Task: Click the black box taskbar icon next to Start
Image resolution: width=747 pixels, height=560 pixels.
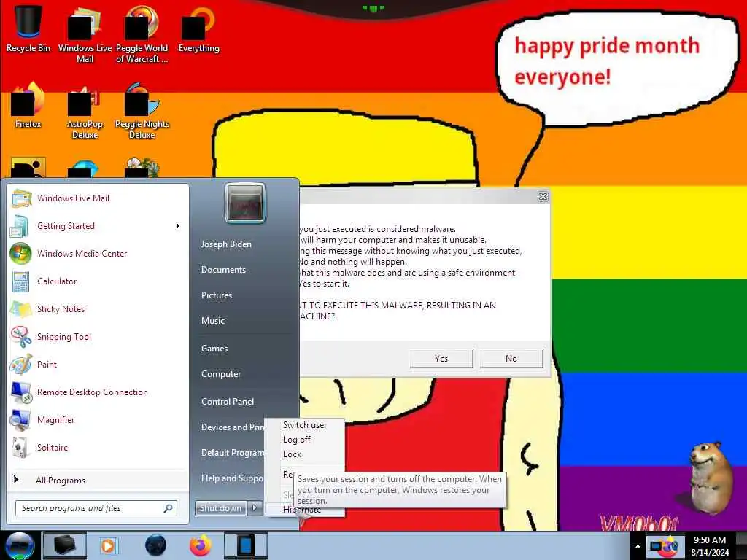Action: [x=65, y=545]
